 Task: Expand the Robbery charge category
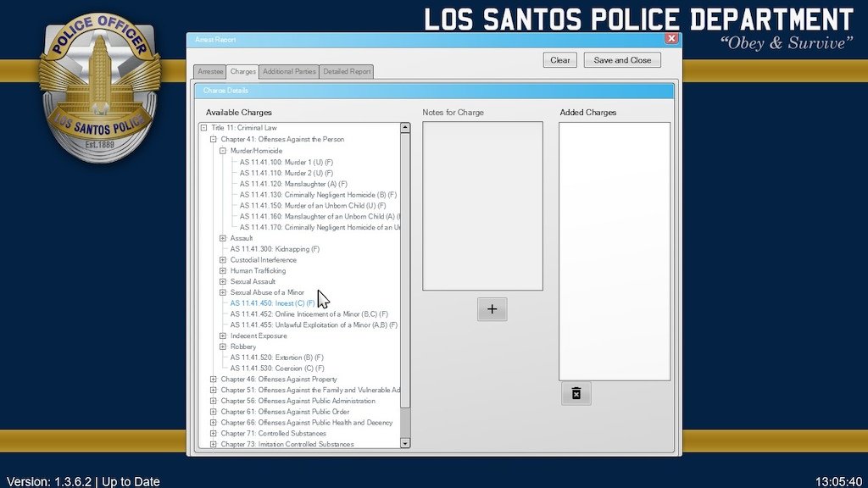223,347
